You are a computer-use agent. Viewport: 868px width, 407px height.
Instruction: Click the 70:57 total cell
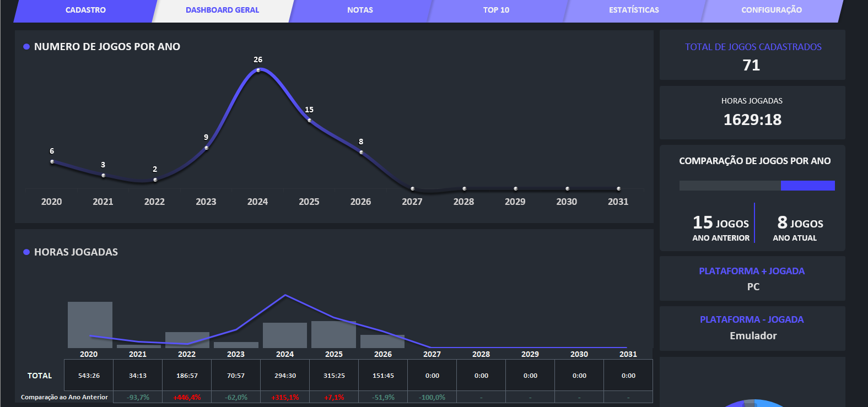pyautogui.click(x=236, y=376)
